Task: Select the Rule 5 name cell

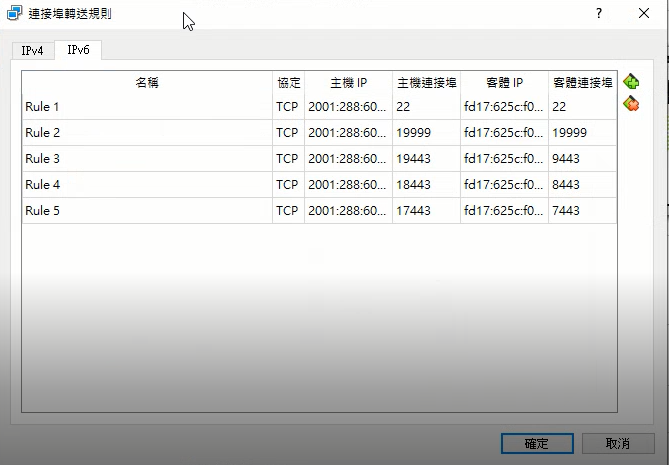Action: 147,211
